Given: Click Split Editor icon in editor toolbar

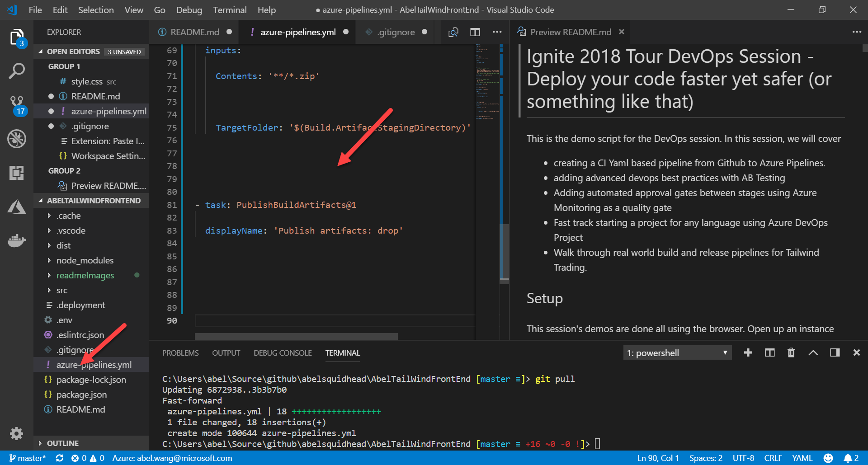Looking at the screenshot, I should pyautogui.click(x=475, y=32).
